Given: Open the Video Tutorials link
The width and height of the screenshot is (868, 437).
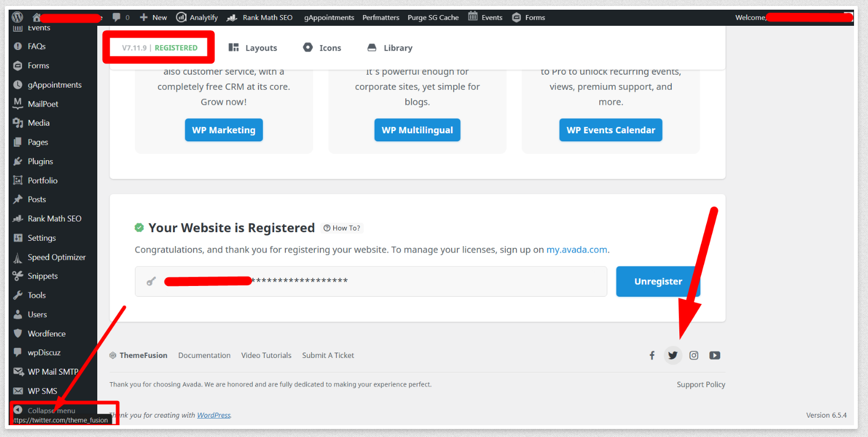Looking at the screenshot, I should [x=266, y=355].
